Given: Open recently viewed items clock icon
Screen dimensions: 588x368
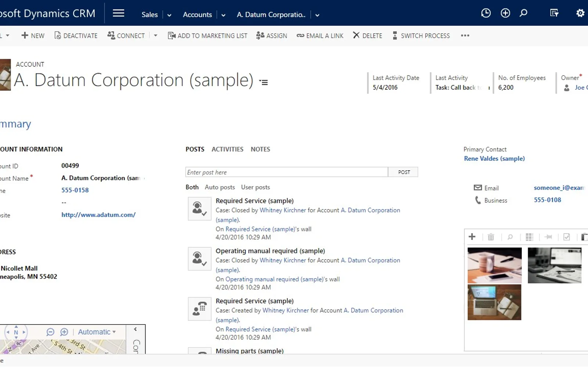Looking at the screenshot, I should coord(486,13).
